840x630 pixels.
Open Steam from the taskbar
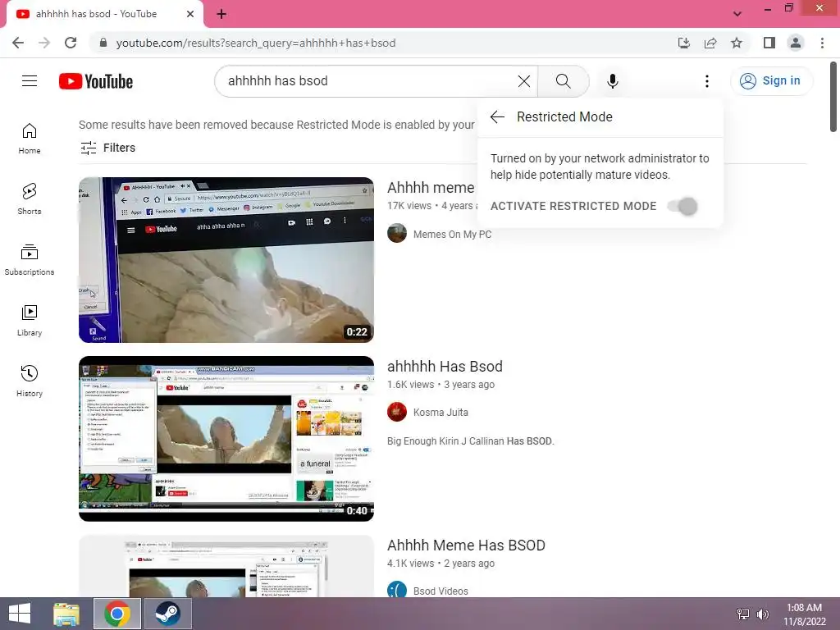(167, 614)
